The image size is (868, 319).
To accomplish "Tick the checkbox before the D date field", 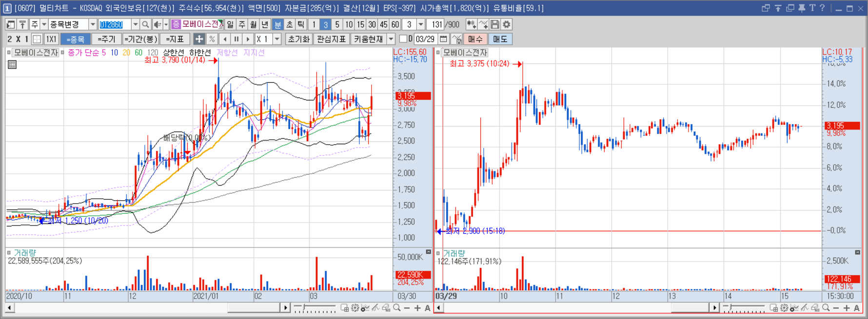I will pos(403,39).
